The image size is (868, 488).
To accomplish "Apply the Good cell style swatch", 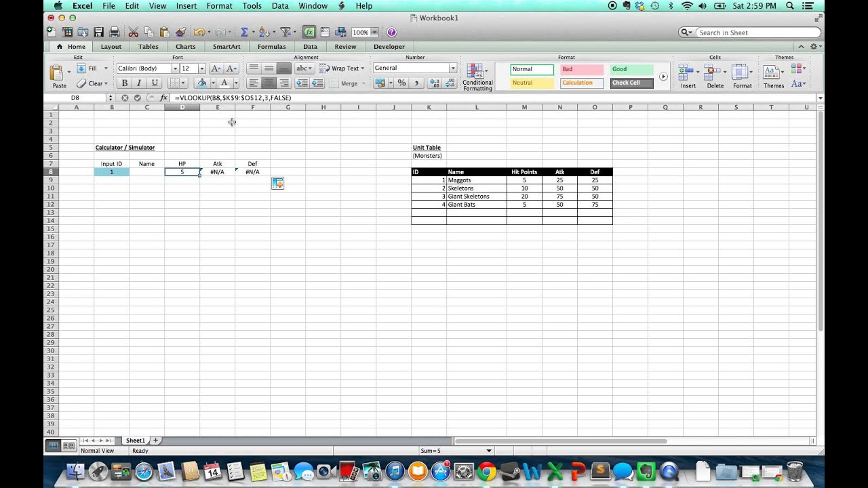I will [632, 69].
